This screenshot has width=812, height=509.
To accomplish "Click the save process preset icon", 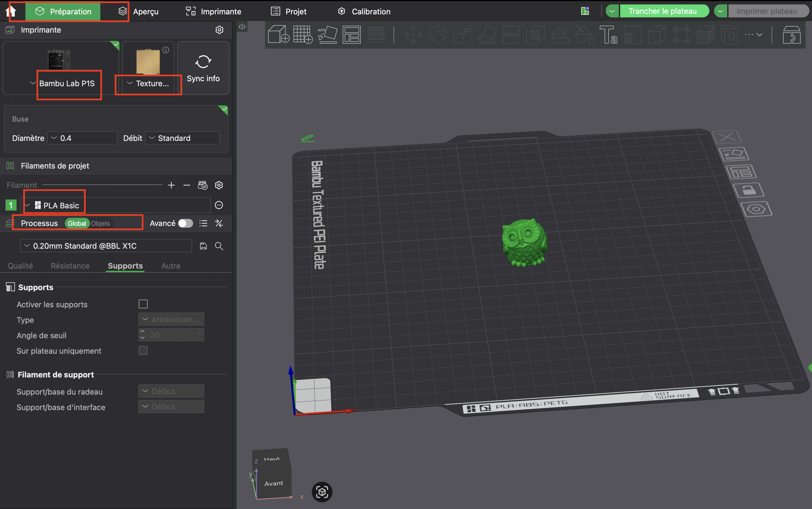I will 203,246.
